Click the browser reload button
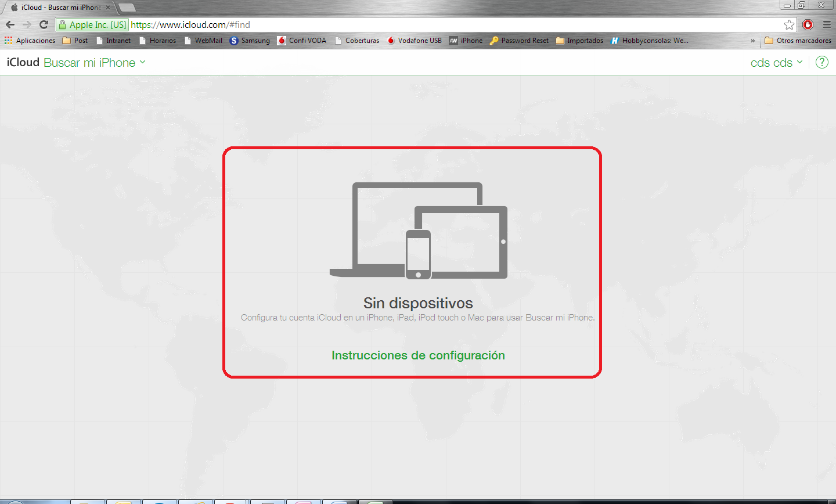This screenshot has height=504, width=836. tap(44, 24)
